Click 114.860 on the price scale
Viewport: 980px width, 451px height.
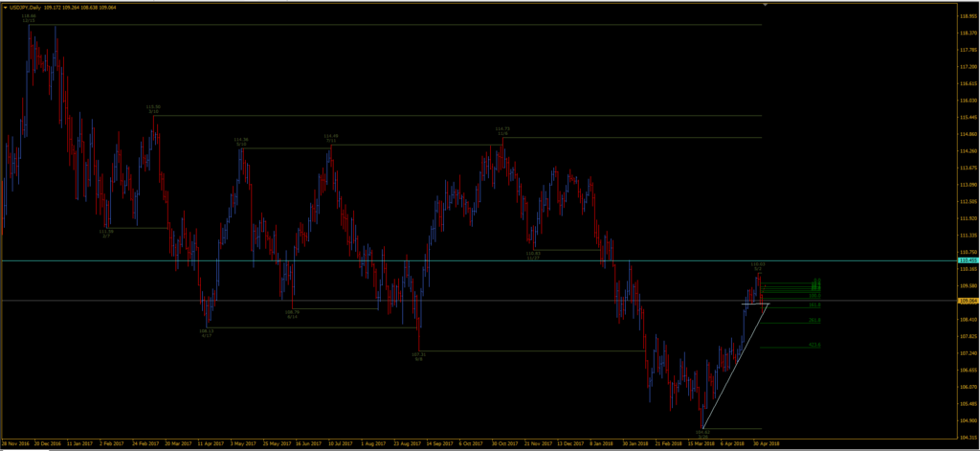[969, 134]
